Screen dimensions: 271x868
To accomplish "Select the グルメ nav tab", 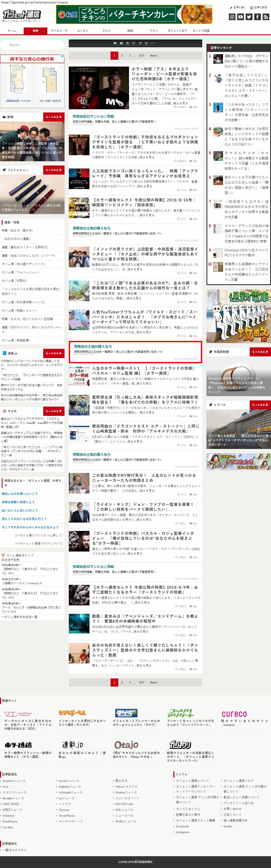I will pos(106,31).
